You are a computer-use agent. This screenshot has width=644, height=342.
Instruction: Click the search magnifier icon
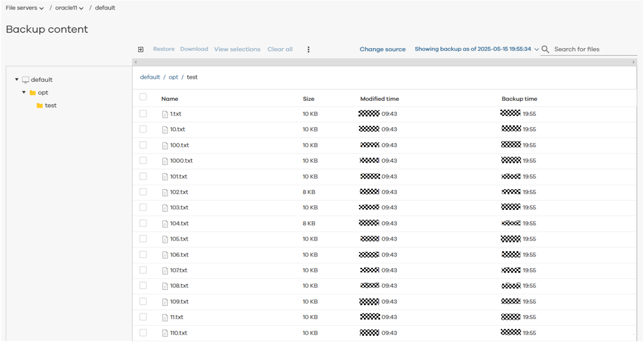(546, 49)
